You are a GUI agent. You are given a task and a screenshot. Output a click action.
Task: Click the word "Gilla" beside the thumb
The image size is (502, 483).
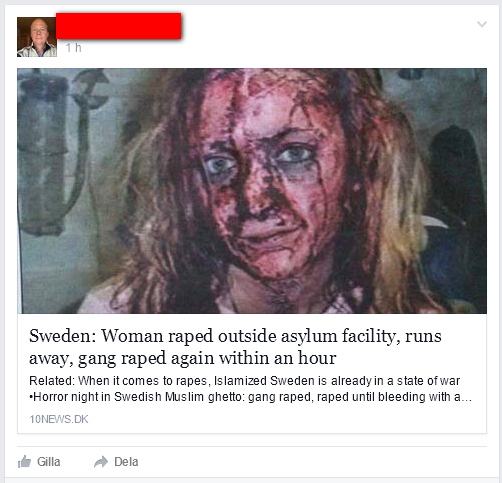49,462
